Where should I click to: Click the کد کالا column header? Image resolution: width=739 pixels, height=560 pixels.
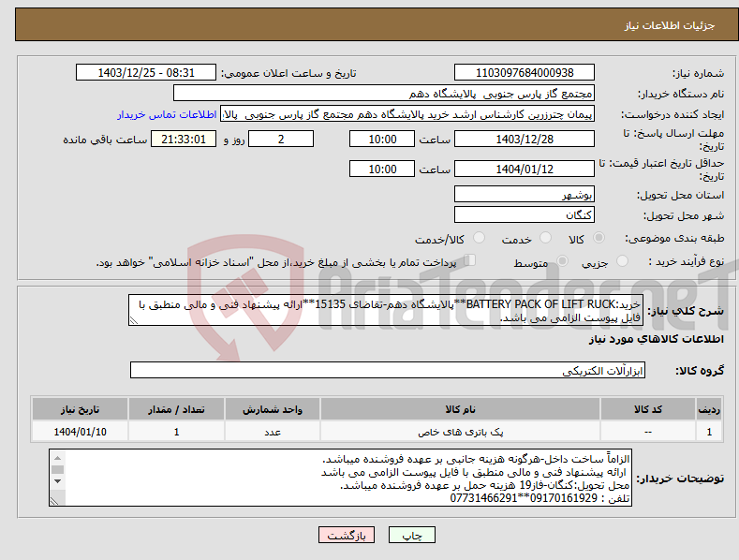point(648,409)
